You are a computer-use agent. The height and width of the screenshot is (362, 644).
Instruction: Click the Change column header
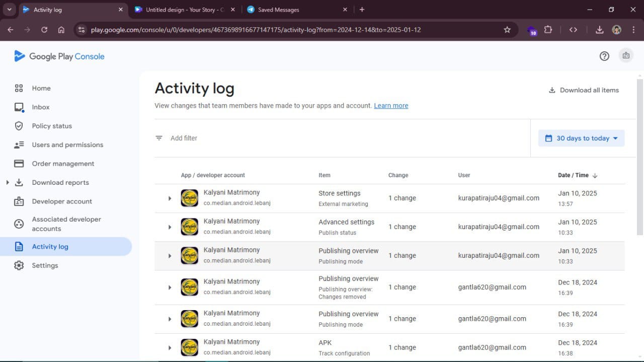(398, 175)
